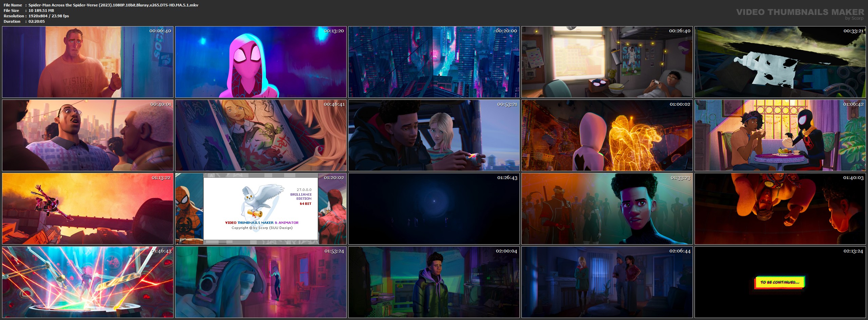Open the sketchbook drawing frame at 00:46:41
868x320 pixels.
pos(261,135)
